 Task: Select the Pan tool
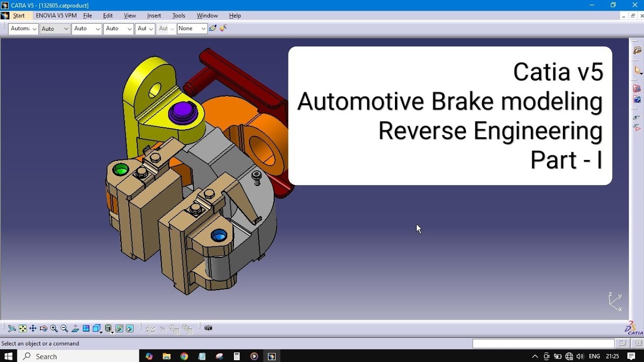pos(33,328)
